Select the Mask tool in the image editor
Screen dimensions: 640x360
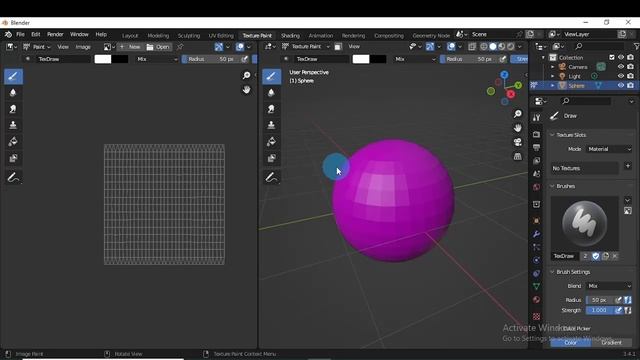pos(13,158)
